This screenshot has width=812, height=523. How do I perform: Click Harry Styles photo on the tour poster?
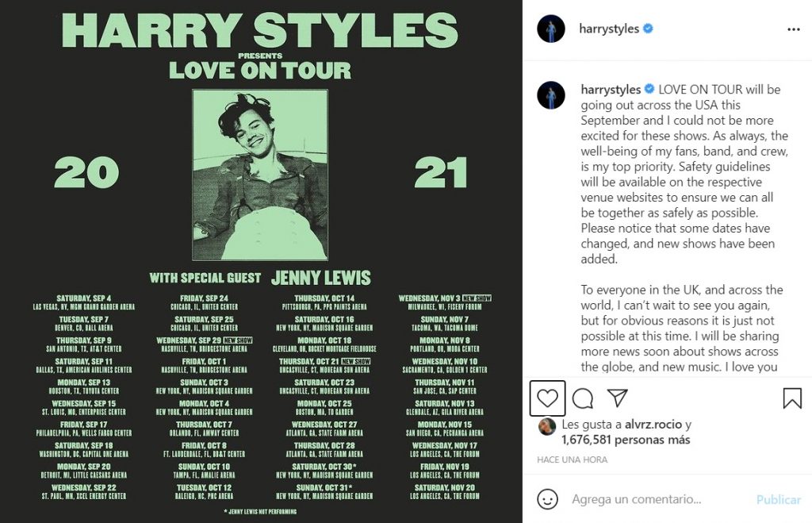pos(260,175)
